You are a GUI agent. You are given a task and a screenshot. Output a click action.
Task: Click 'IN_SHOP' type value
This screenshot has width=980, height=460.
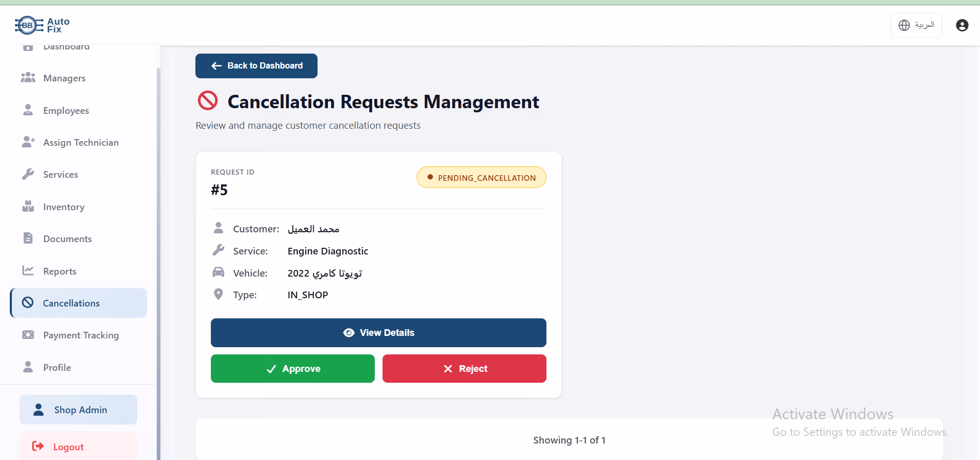[x=308, y=295]
